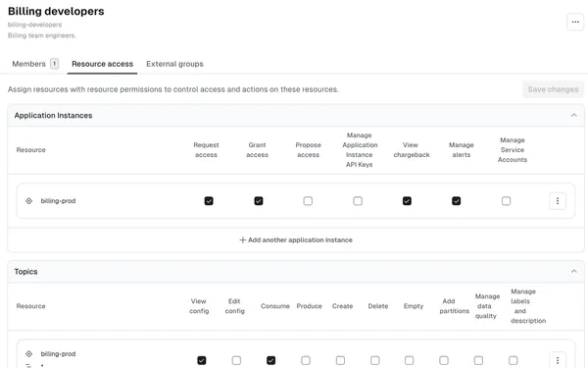
Task: Click the Save changes button
Action: click(553, 89)
